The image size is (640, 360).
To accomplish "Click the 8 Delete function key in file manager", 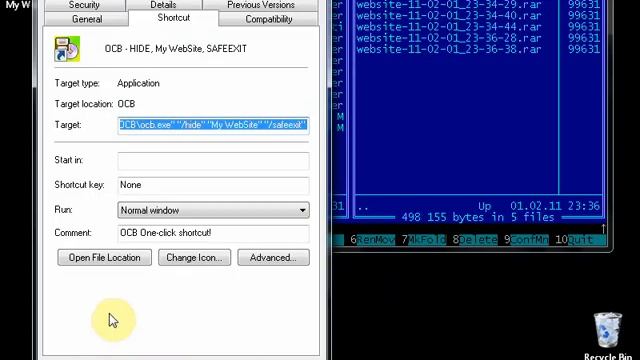I will point(475,240).
